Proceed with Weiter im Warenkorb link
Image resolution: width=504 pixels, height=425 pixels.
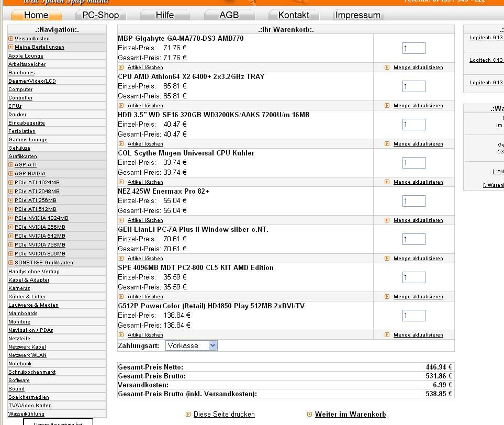tap(350, 415)
